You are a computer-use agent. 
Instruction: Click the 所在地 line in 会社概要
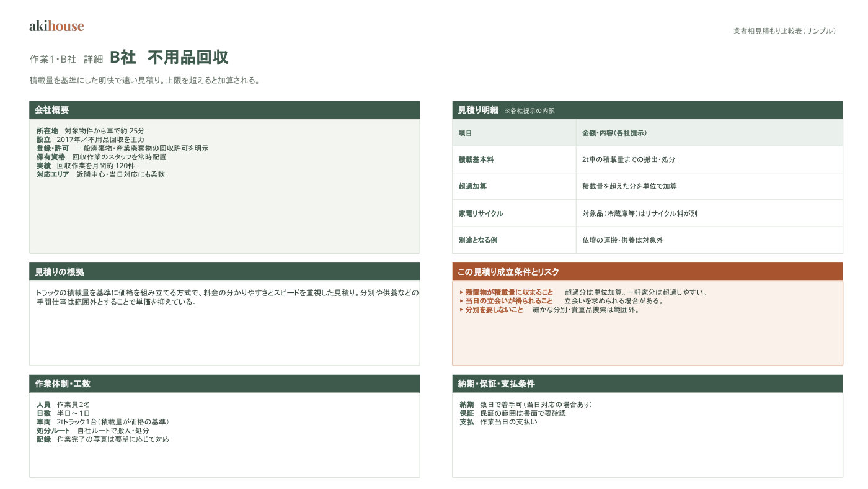[x=91, y=131]
